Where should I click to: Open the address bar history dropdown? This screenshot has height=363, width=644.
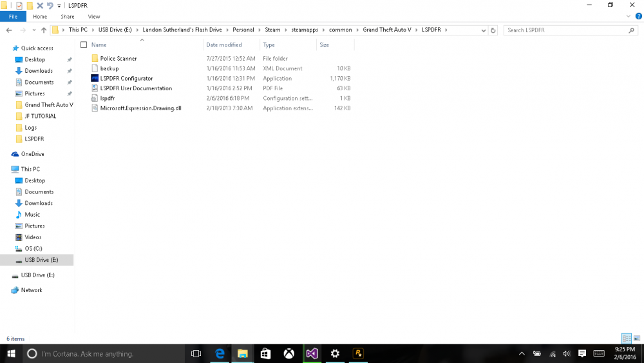pos(484,30)
